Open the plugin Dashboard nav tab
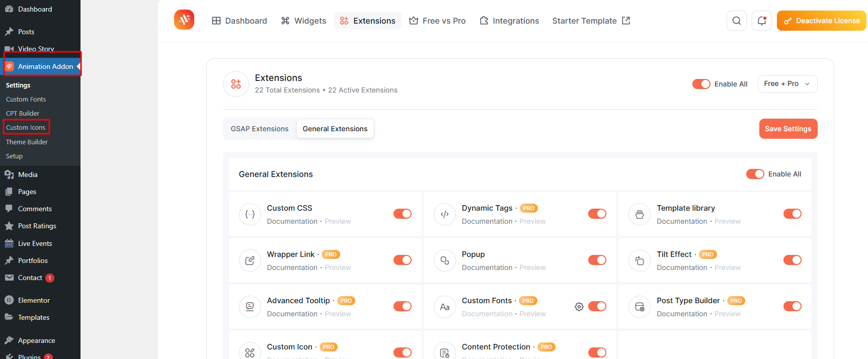This screenshot has width=868, height=359. tap(240, 21)
